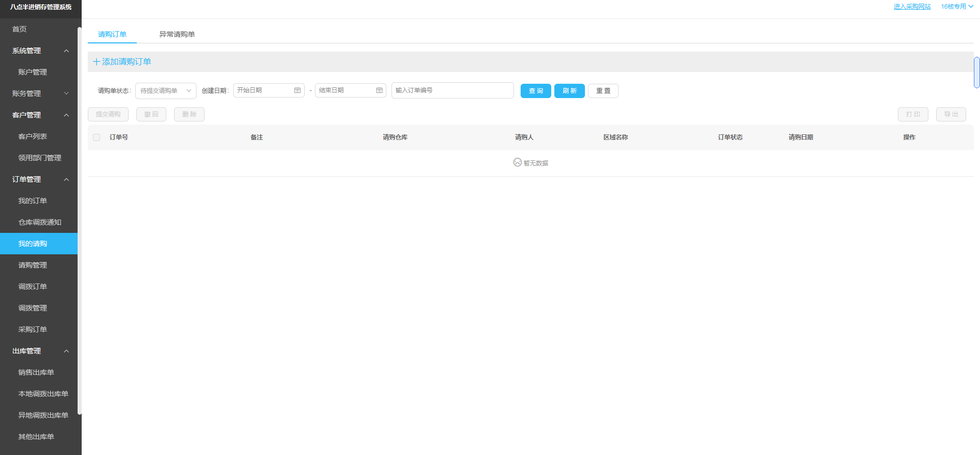Click the 备注 column header
This screenshot has width=980, height=455.
click(x=257, y=137)
